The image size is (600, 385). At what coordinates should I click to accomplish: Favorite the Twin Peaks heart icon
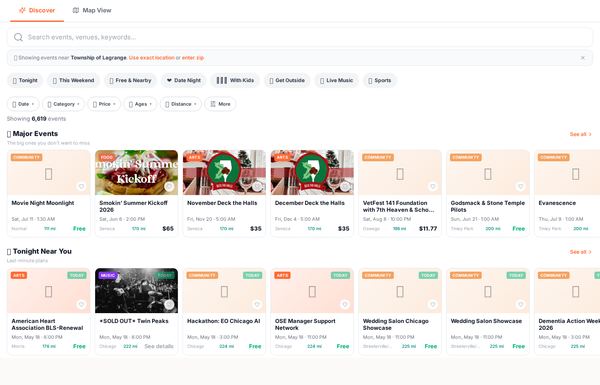(169, 304)
